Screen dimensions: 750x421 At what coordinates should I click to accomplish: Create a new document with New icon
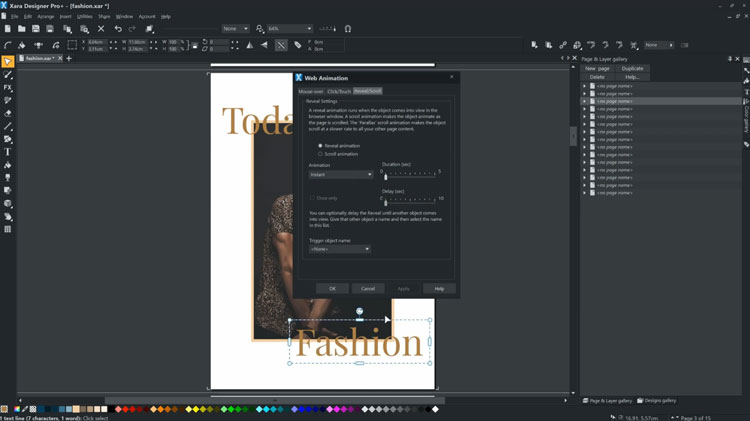pos(8,29)
